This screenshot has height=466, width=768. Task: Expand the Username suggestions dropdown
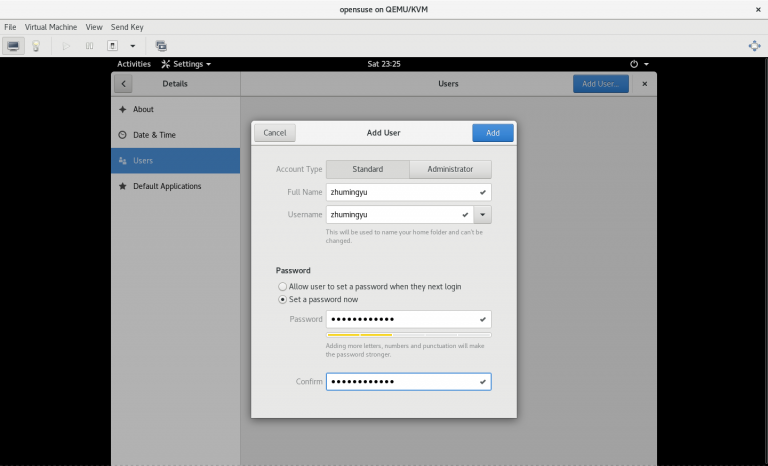tap(483, 214)
